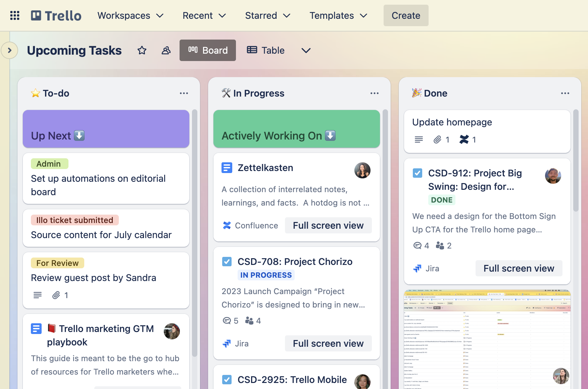Click comments icon on CSD-708 card
This screenshot has height=389, width=588.
pos(227,321)
